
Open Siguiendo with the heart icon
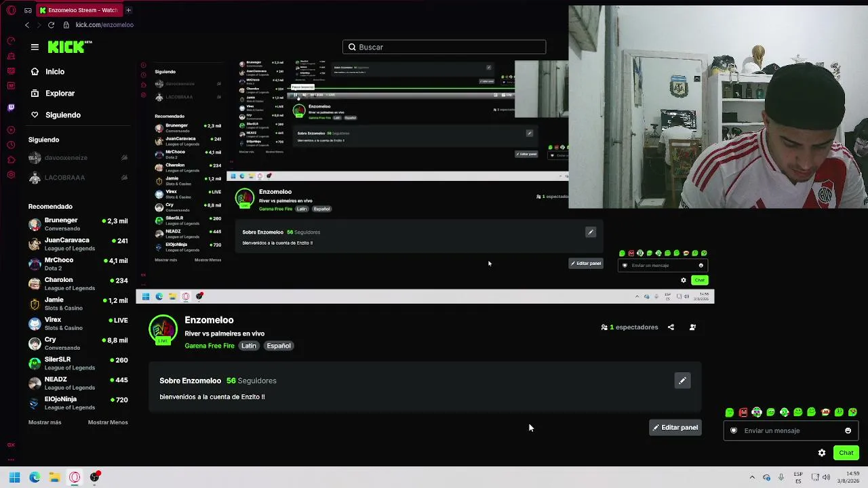pos(56,115)
